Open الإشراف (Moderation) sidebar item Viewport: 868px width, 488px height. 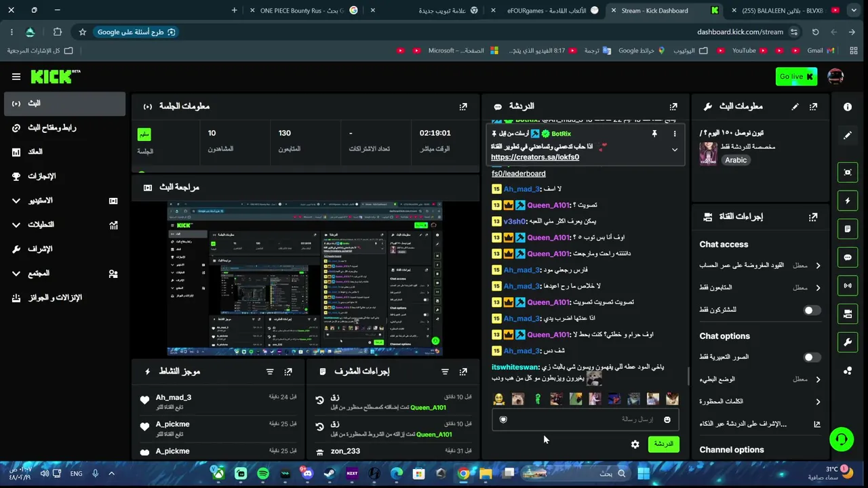point(63,249)
